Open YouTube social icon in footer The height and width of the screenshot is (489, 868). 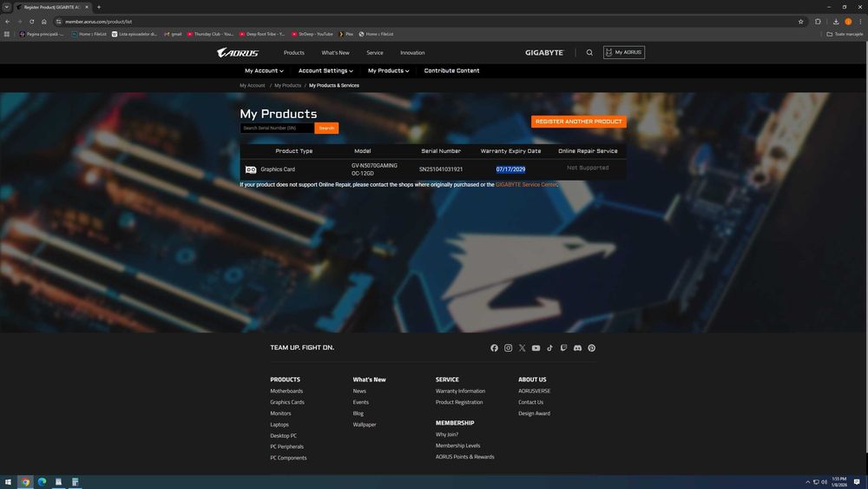pyautogui.click(x=536, y=347)
